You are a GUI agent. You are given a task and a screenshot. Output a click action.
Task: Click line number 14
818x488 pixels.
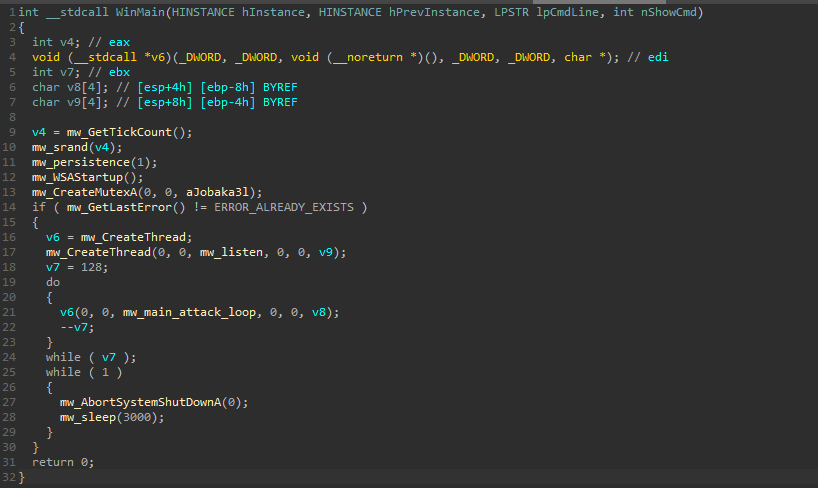[x=9, y=207]
